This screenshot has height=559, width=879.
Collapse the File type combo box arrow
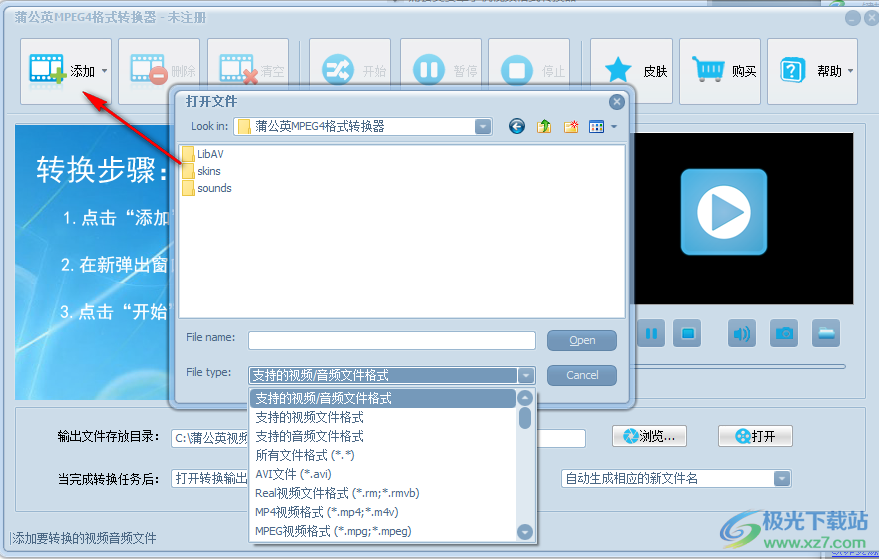coord(526,375)
